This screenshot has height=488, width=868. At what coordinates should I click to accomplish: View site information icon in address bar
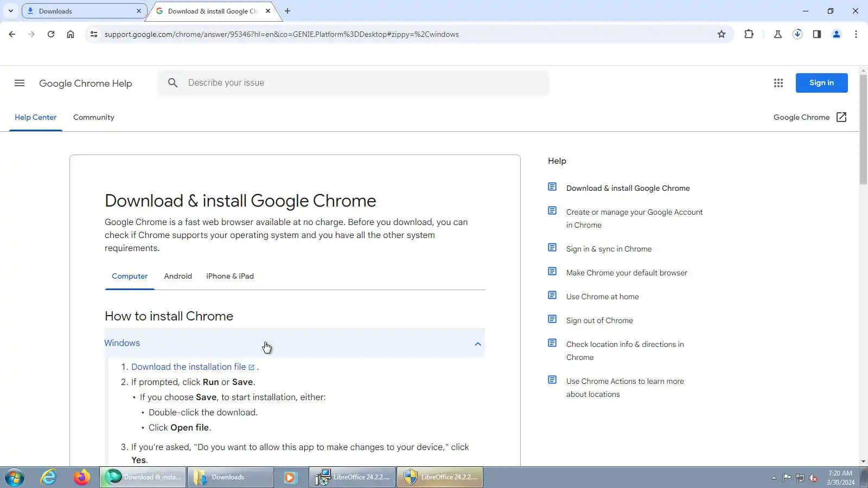tap(94, 34)
